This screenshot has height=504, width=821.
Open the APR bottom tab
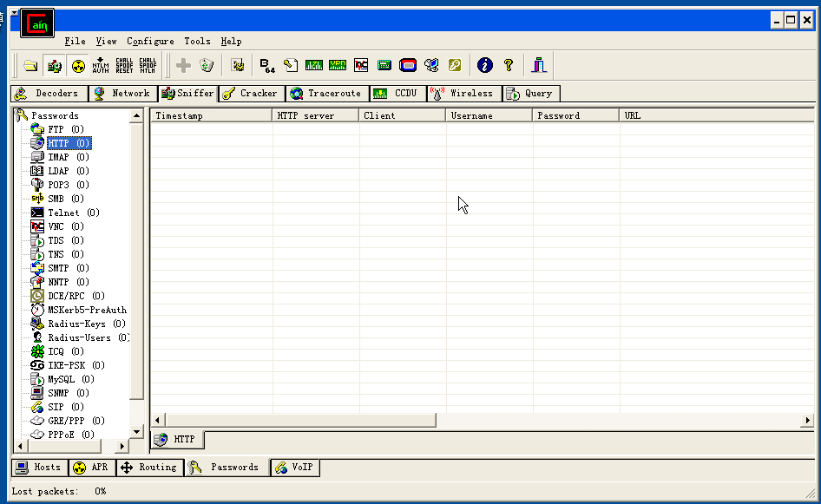(x=92, y=467)
